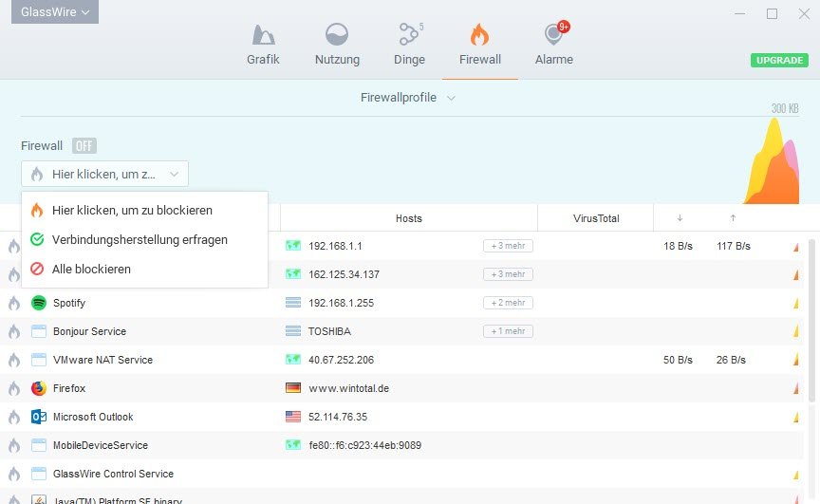Click the Spotify app icon
This screenshot has height=504, width=820.
click(x=39, y=303)
